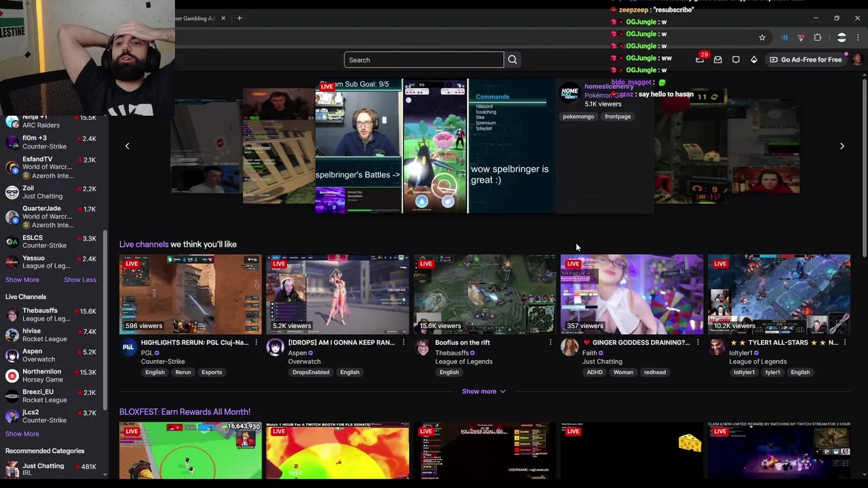The image size is (868, 488).
Task: Expand Show More under Live Channels sidebar
Action: pyautogui.click(x=22, y=434)
